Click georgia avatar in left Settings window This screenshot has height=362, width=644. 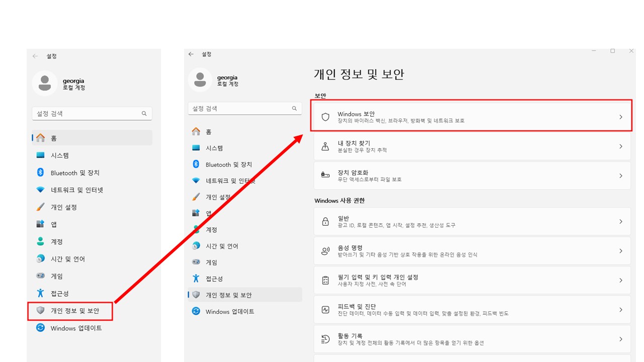(45, 83)
